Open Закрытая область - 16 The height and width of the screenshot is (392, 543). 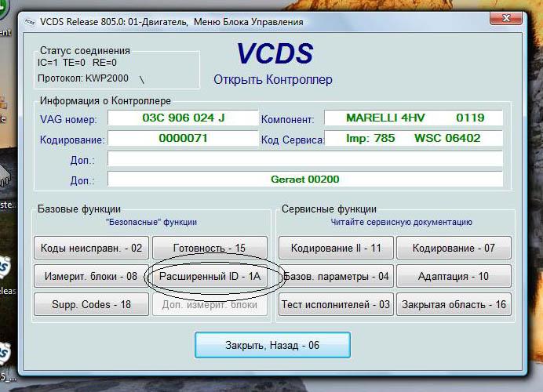tap(454, 304)
